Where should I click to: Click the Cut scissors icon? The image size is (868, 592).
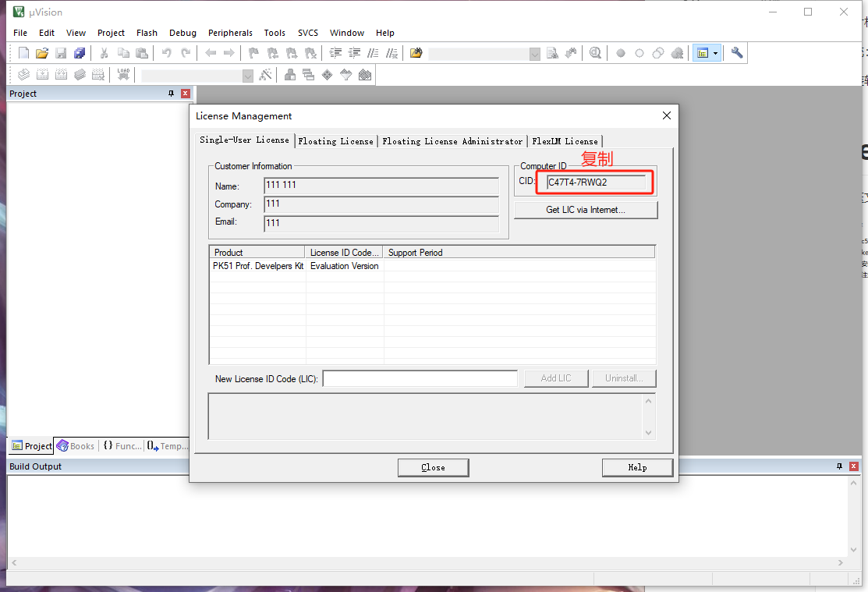(x=104, y=53)
